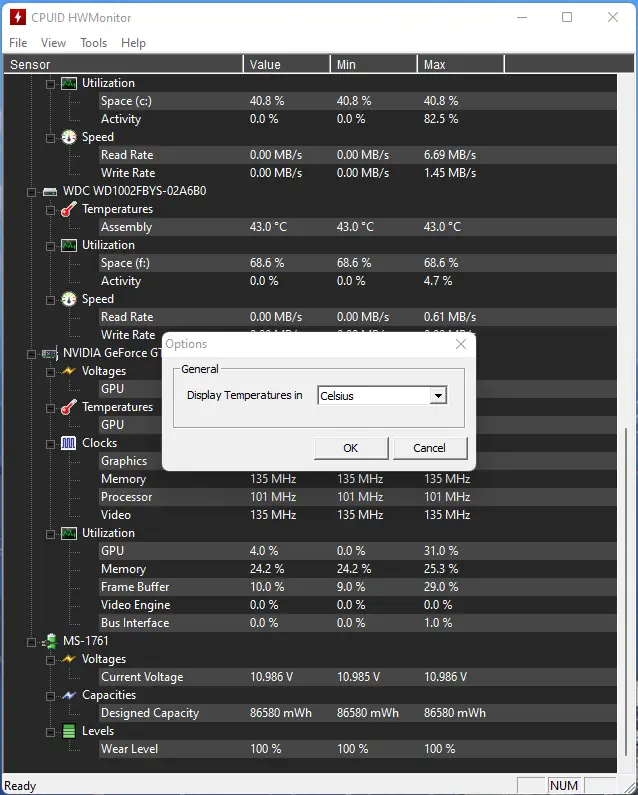Click the CPUID HWMonitor app icon in title bar
This screenshot has width=638, height=795.
pos(18,17)
